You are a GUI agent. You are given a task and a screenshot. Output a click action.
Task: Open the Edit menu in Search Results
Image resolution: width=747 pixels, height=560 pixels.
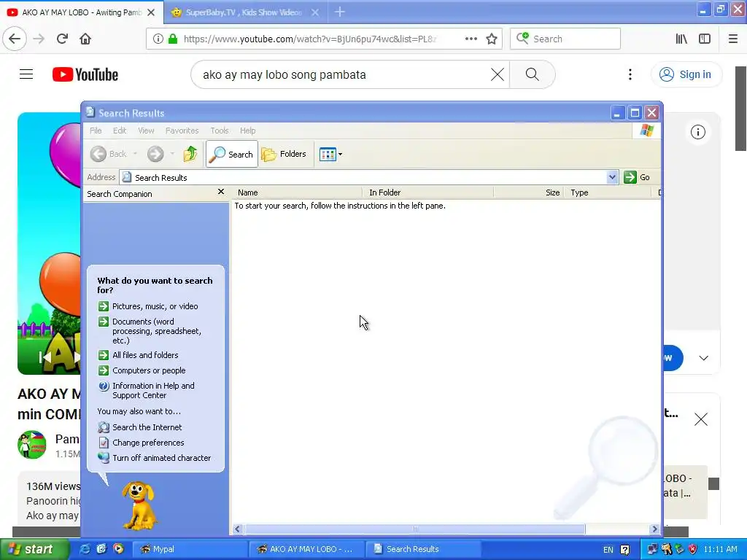pos(120,131)
